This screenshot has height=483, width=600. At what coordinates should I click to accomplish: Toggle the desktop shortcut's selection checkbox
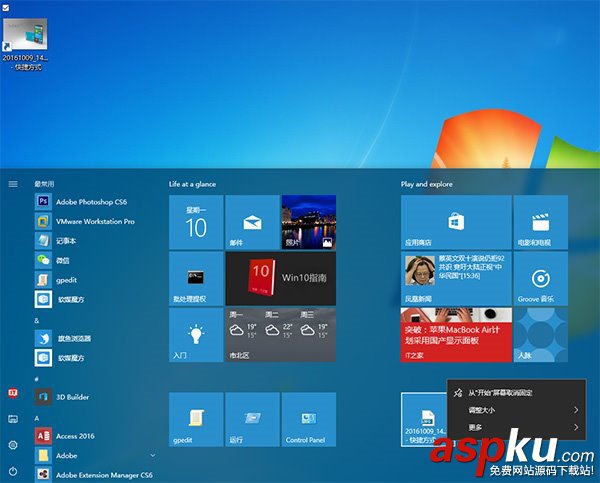click(6, 7)
